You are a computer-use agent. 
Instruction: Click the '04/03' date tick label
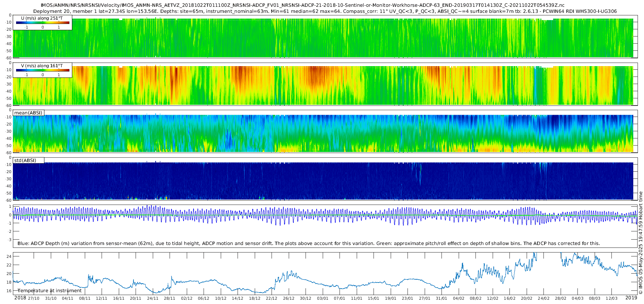click(577, 298)
